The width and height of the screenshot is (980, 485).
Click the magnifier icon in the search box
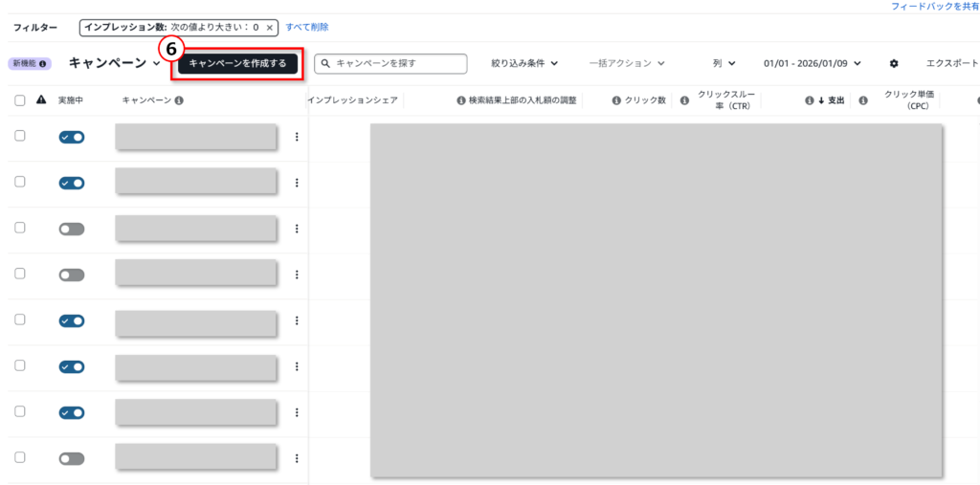point(325,63)
